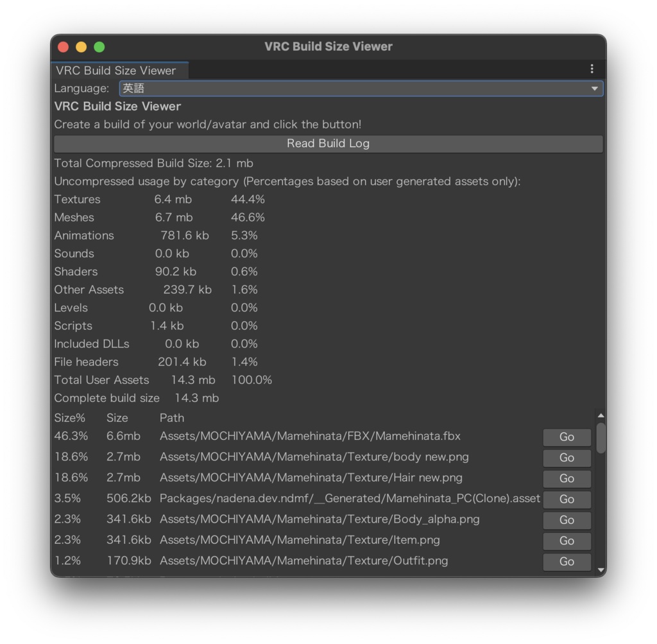Click the dropdown arrow on the Language selector

(x=596, y=88)
